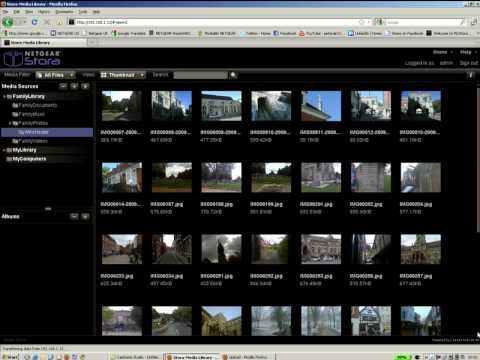
Task: Select MyComputers in Media Sources
Action: pyautogui.click(x=26, y=159)
